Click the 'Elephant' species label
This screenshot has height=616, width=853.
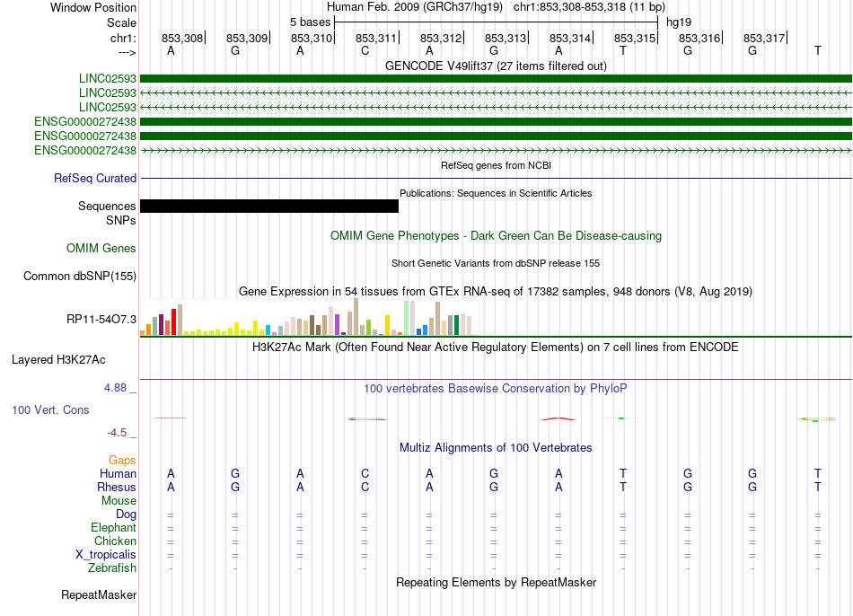114,528
